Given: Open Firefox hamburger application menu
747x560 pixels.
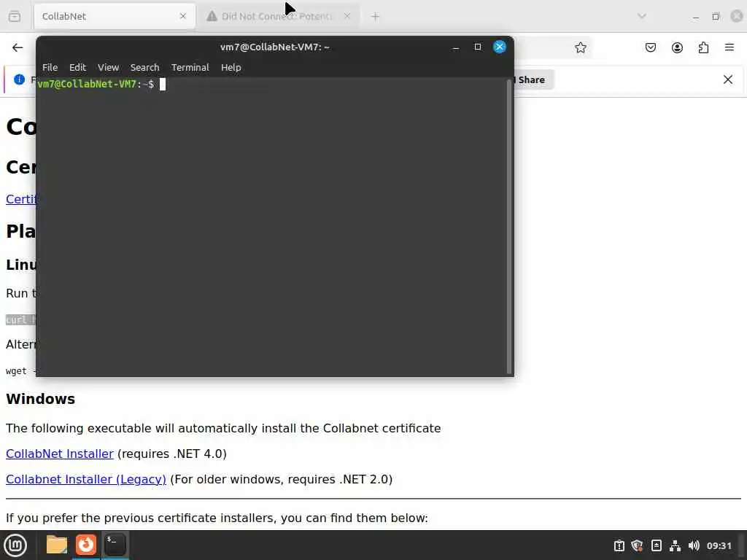Looking at the screenshot, I should click(729, 47).
